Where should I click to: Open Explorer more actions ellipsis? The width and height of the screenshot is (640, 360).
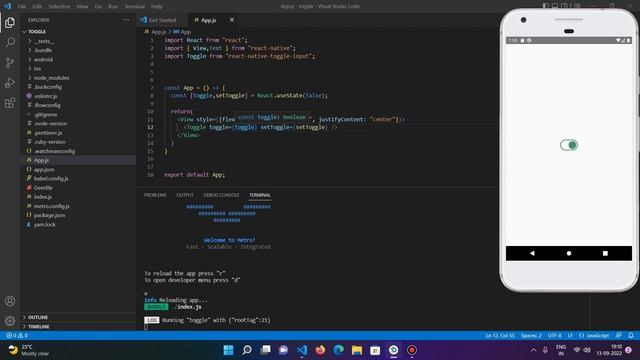(x=126, y=20)
